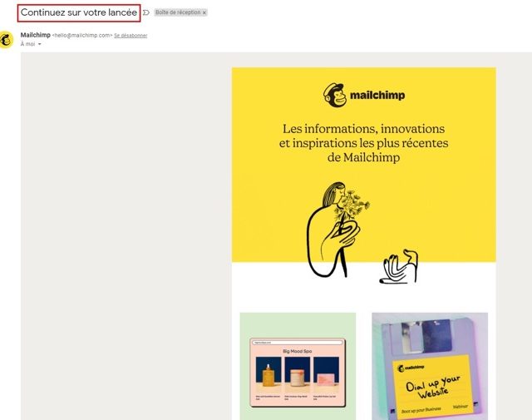Viewport: 532px width, 420px height.
Task: Click the Webinar label on floppy disk
Action: [x=460, y=407]
